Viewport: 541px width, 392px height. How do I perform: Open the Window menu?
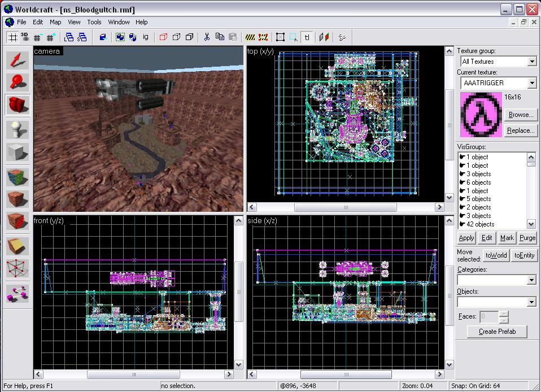pos(119,22)
